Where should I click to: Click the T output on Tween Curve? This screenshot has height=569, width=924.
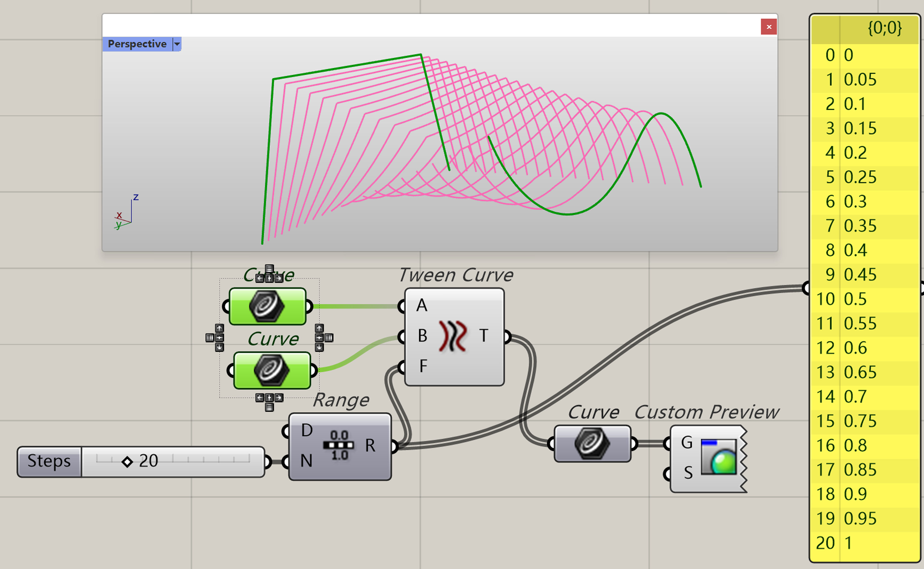click(x=484, y=336)
